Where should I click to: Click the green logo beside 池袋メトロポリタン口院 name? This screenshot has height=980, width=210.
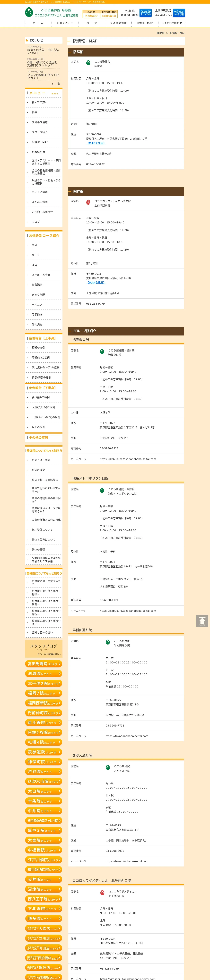tap(102, 490)
